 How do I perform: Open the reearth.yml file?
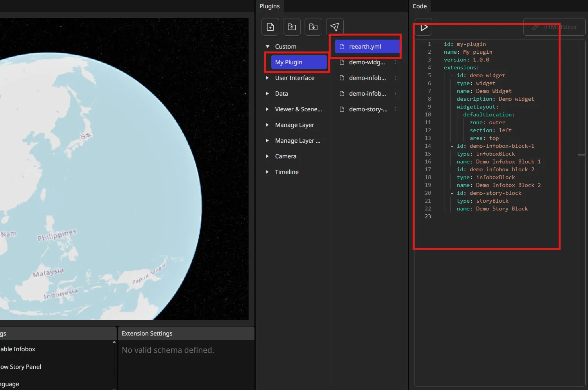point(367,47)
